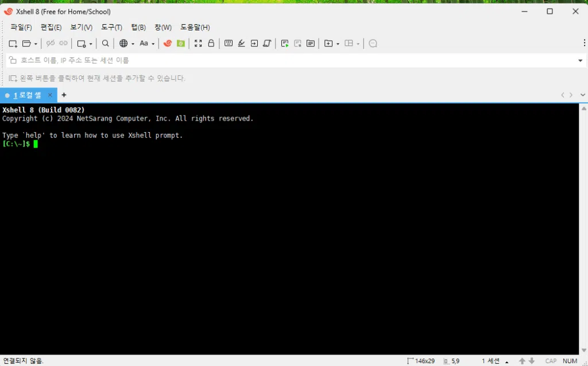
Task: Click the keyboard-shaped toolbar icon
Action: click(x=229, y=44)
